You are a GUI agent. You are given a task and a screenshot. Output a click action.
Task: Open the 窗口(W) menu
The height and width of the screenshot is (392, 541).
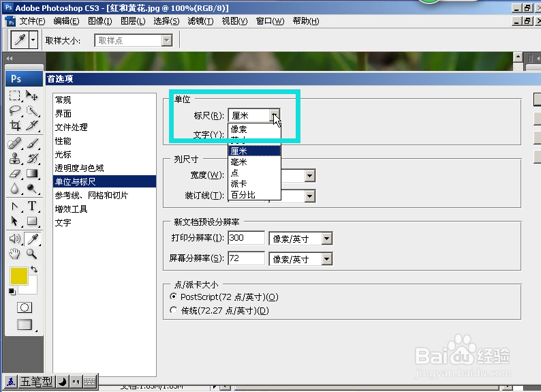point(270,21)
